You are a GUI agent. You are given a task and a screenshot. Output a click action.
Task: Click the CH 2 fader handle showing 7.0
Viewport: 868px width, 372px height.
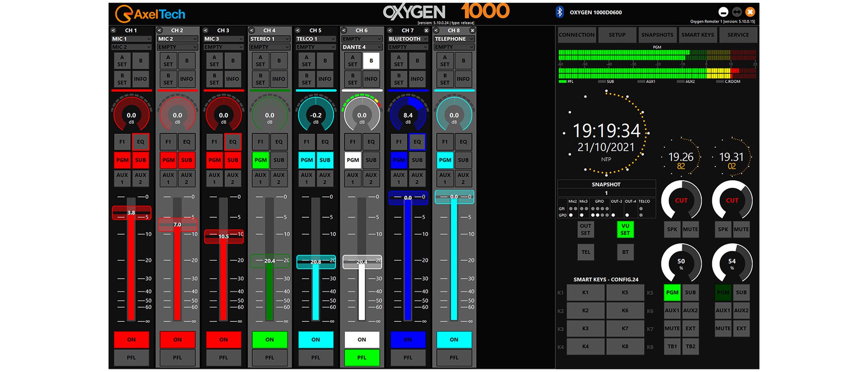[x=177, y=224]
